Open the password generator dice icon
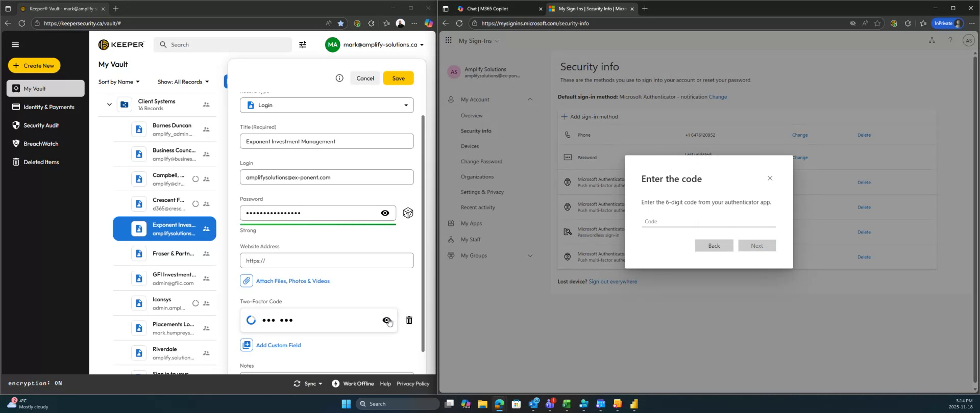Image resolution: width=980 pixels, height=413 pixels. click(x=408, y=213)
